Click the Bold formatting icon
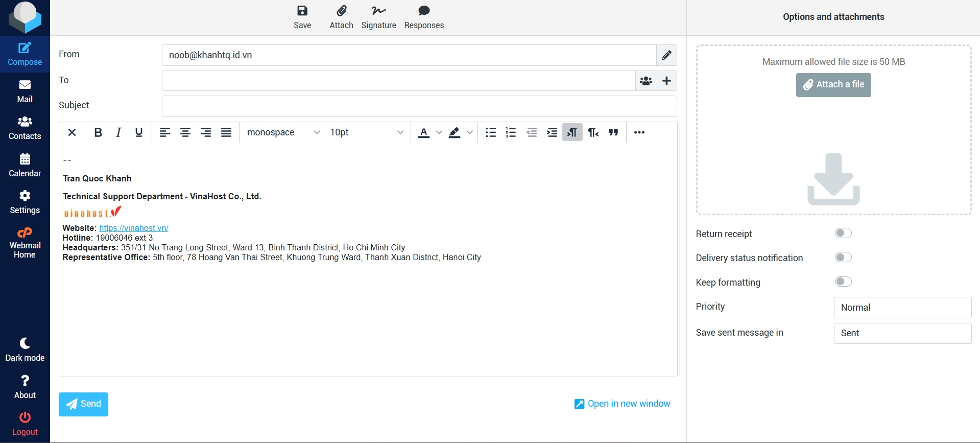Screen dimensions: 980x443 pyautogui.click(x=98, y=133)
